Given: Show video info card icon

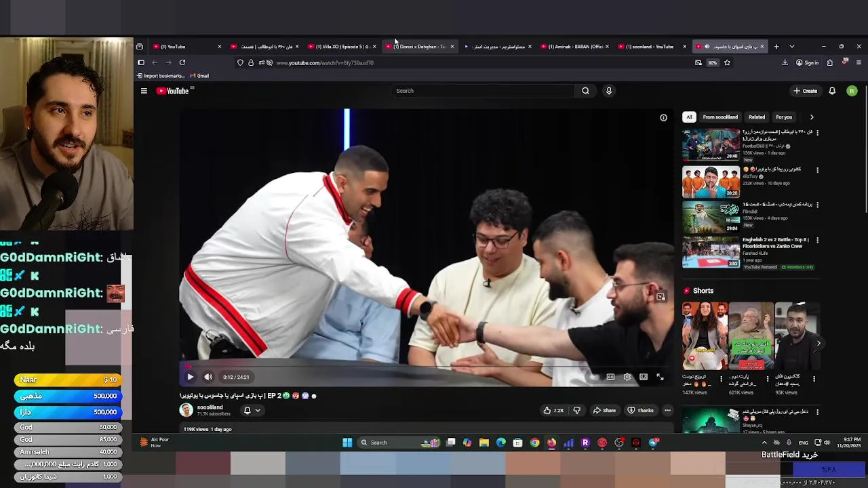Looking at the screenshot, I should [663, 118].
